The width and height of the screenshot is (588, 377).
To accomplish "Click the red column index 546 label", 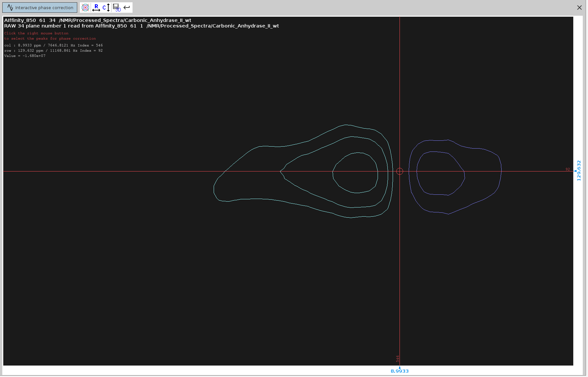I will (x=398, y=359).
